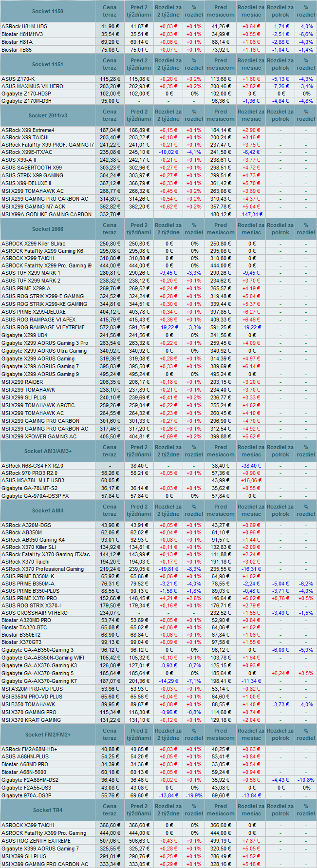Viewport: 317px width, 868px height.
Task: Click the Socket FM2/FM2+ section header
Action: pos(48,735)
